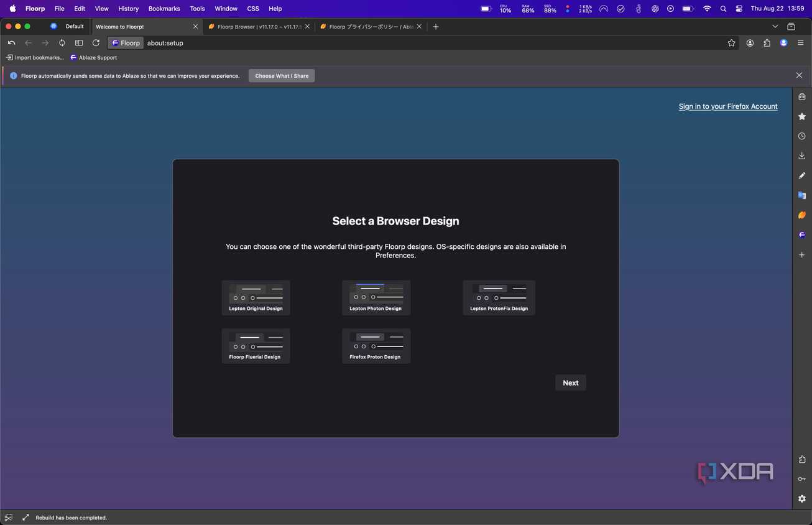812x525 pixels.
Task: Click the date and time Thu Aug 22
Action: click(x=778, y=9)
